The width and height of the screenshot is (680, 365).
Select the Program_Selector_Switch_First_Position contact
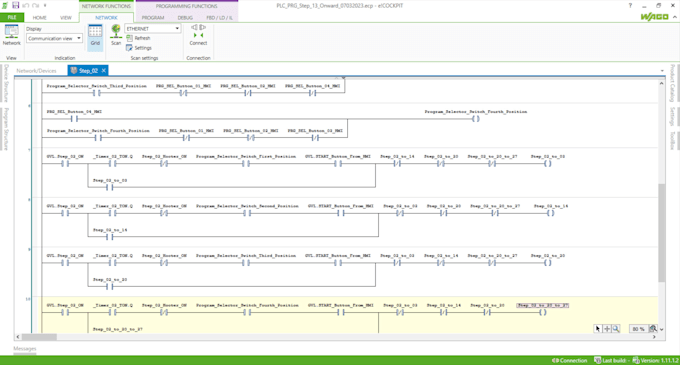tap(246, 163)
